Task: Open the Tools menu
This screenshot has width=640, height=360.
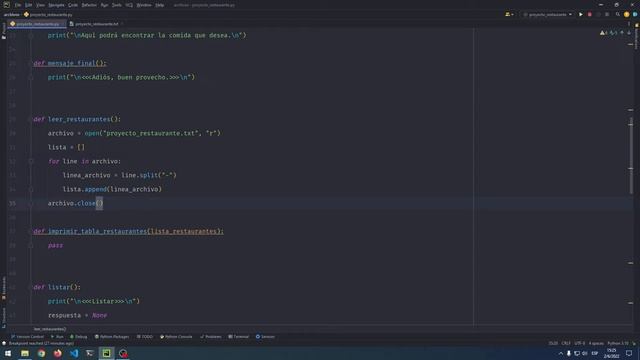Action: pos(117,5)
